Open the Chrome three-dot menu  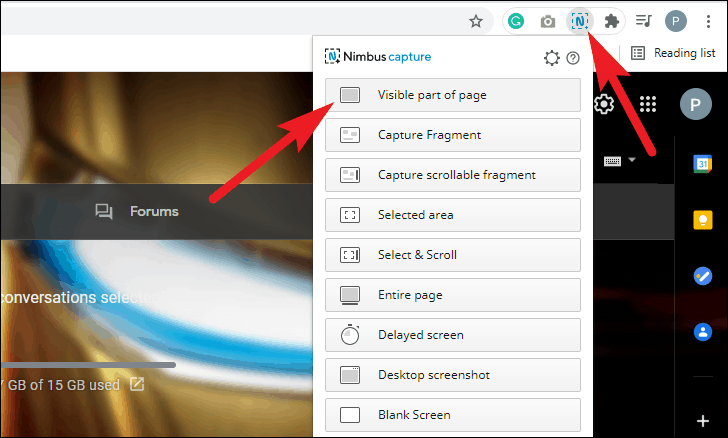coord(708,21)
